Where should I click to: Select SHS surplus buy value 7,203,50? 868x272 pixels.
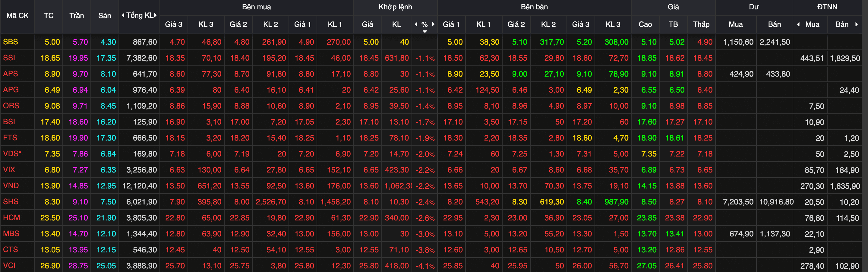(x=738, y=202)
